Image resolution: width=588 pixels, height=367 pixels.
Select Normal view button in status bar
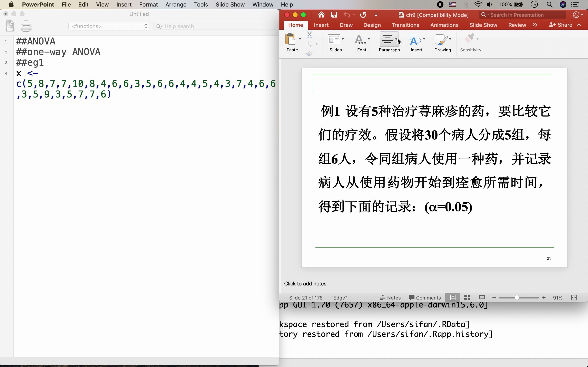[x=452, y=298]
